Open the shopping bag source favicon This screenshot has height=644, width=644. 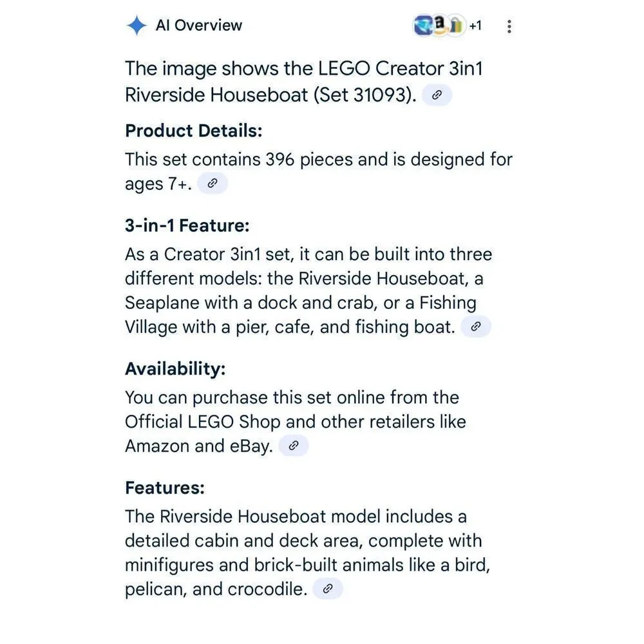pyautogui.click(x=456, y=26)
